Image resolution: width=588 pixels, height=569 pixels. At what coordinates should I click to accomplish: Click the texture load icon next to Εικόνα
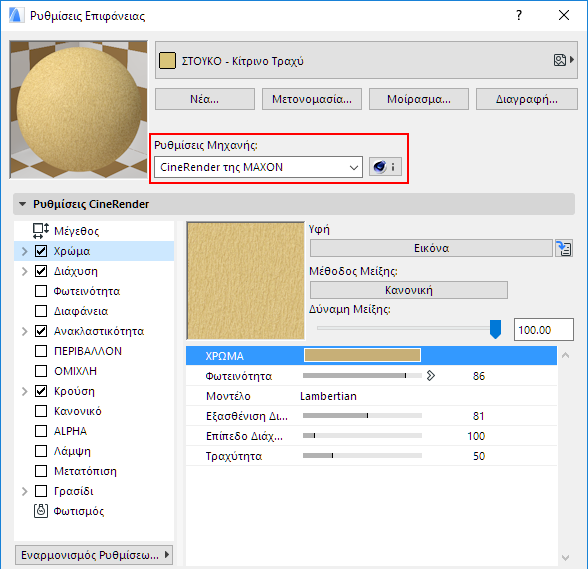564,248
